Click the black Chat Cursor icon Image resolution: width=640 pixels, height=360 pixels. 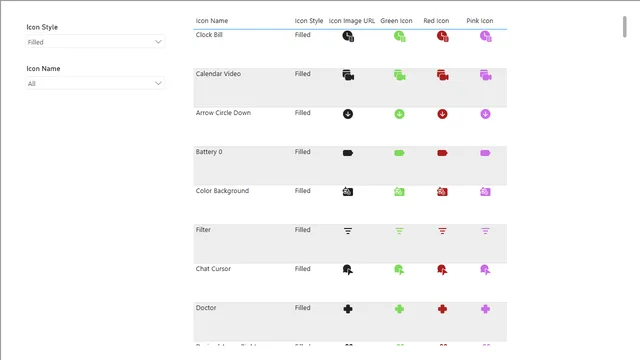[x=348, y=270]
